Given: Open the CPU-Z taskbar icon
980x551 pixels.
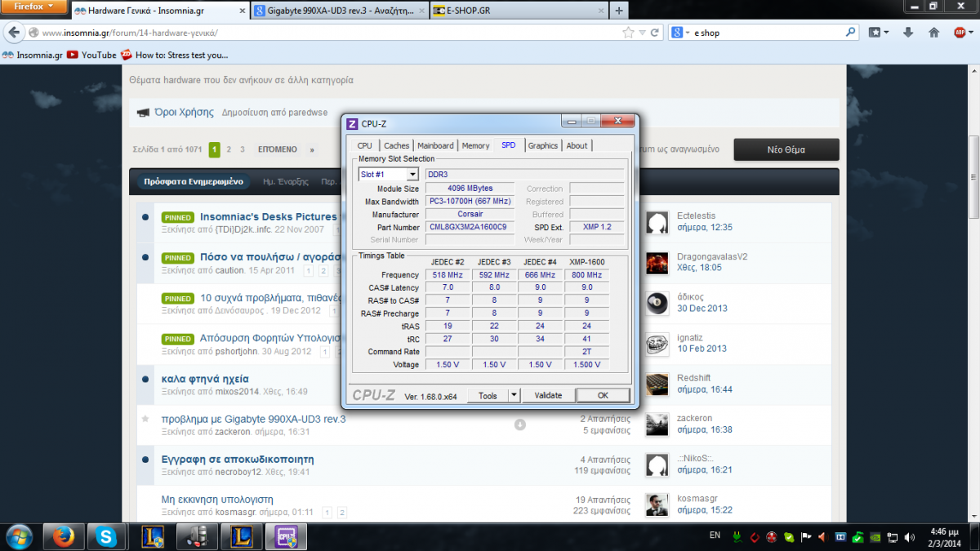Looking at the screenshot, I should [x=286, y=536].
